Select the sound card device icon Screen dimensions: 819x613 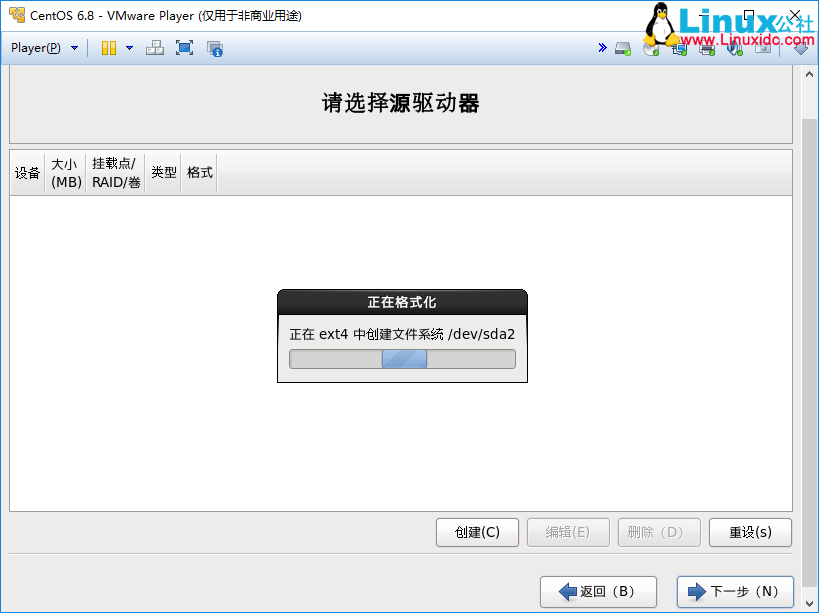click(734, 47)
